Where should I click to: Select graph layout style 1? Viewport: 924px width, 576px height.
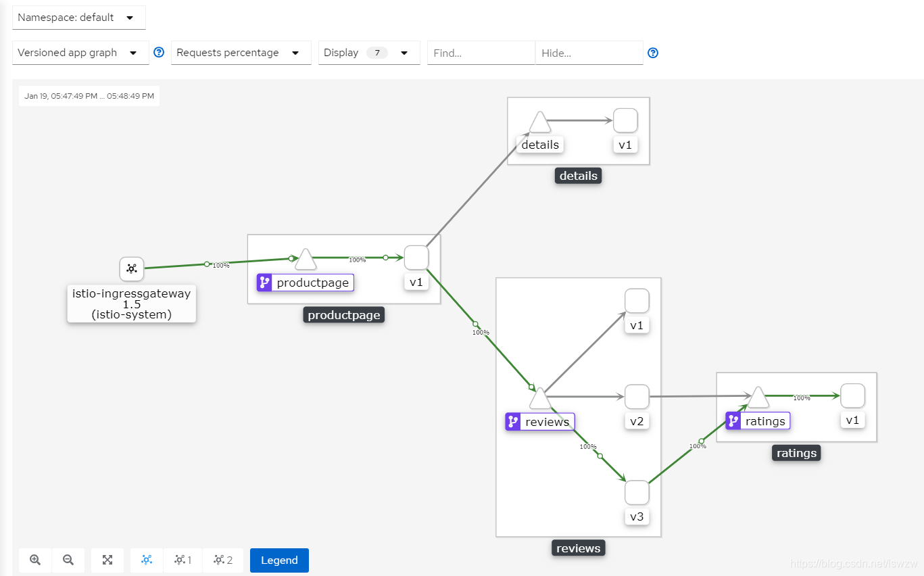pos(183,560)
